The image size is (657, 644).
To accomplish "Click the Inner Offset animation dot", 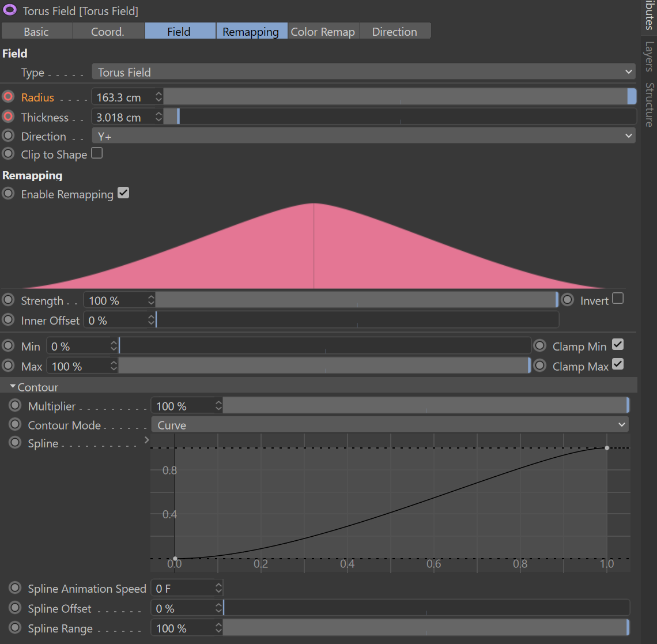I will [8, 320].
